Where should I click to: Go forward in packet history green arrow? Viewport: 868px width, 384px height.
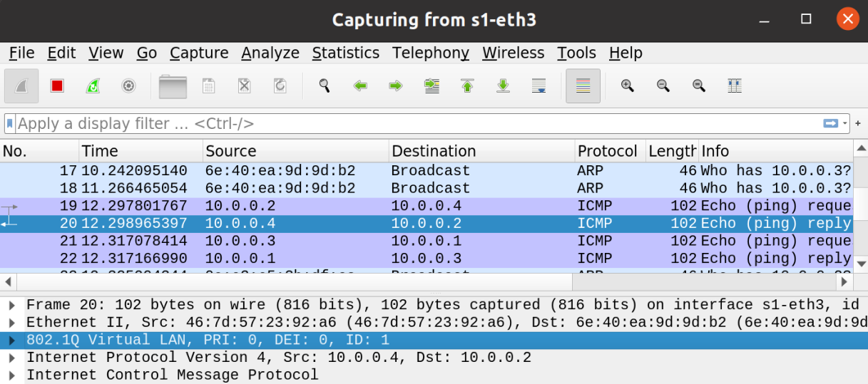(x=396, y=86)
